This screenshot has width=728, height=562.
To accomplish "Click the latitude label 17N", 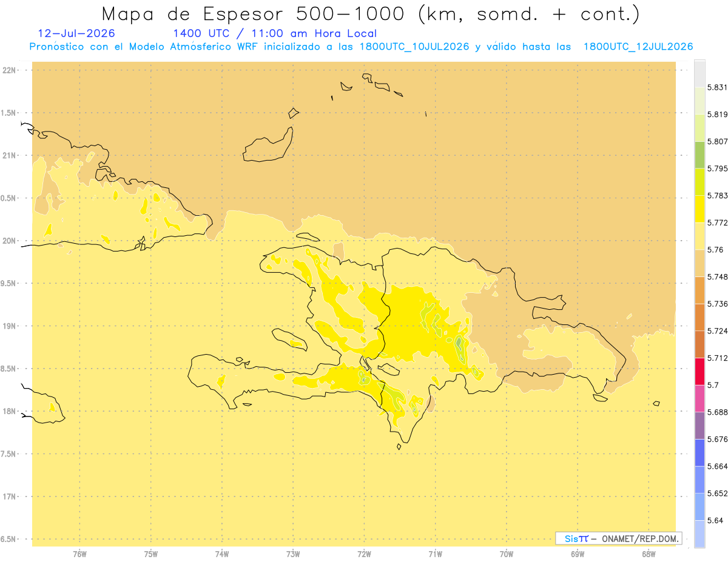I will [x=10, y=497].
